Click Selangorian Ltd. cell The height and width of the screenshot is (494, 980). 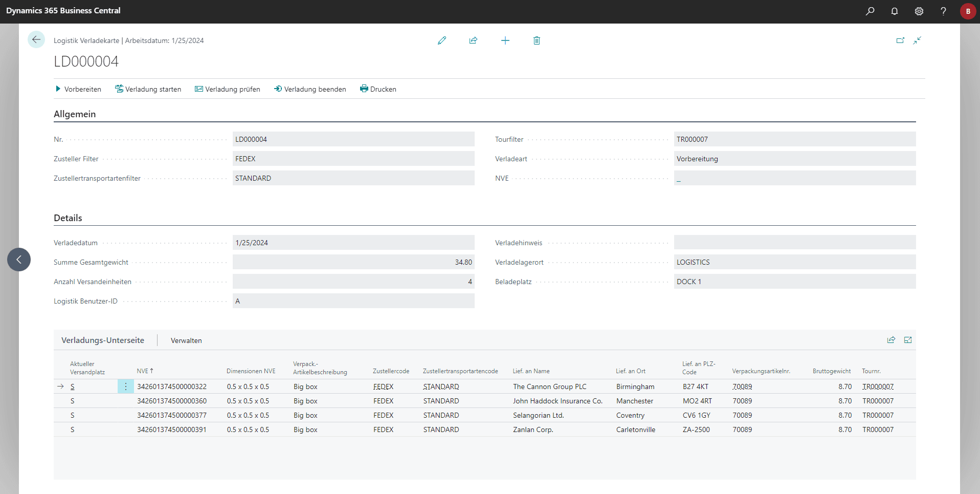coord(539,415)
